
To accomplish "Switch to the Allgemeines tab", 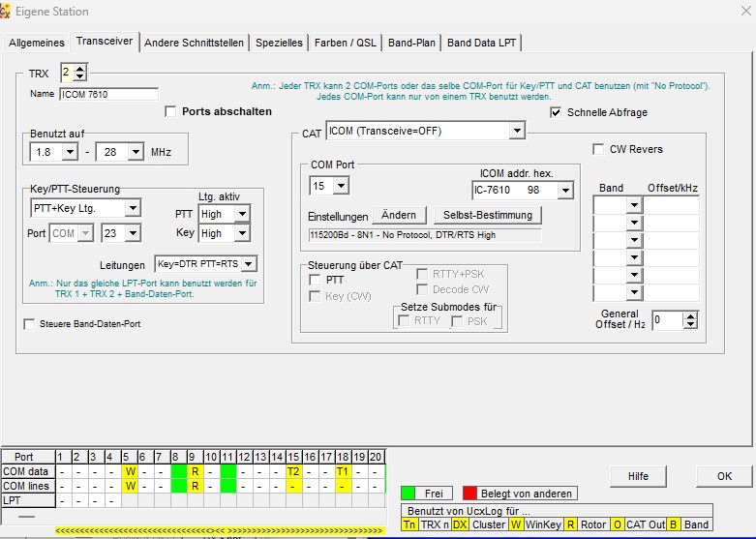I will [37, 43].
